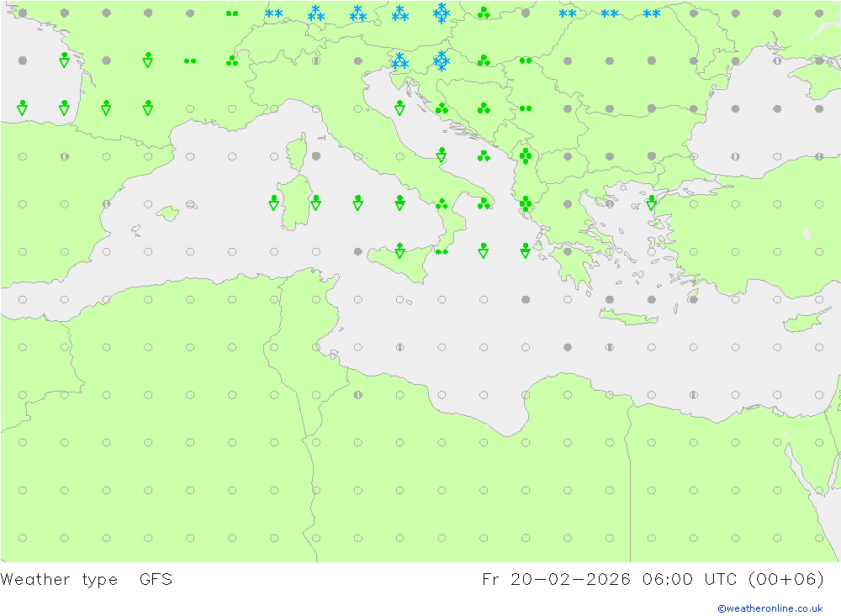
Task: Click the filled gray dot just east of Corsica
Action: [316, 156]
